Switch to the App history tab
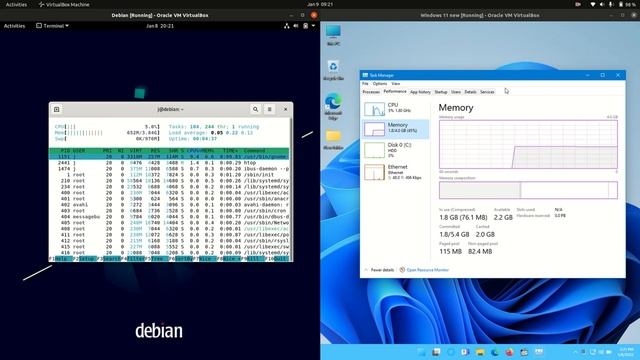The height and width of the screenshot is (360, 640). (420, 92)
